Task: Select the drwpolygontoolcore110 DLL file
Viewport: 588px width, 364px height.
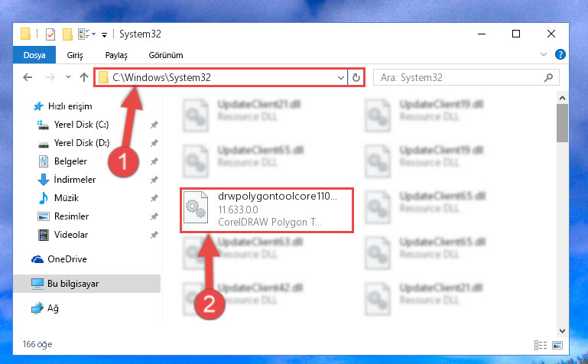Action: [267, 210]
